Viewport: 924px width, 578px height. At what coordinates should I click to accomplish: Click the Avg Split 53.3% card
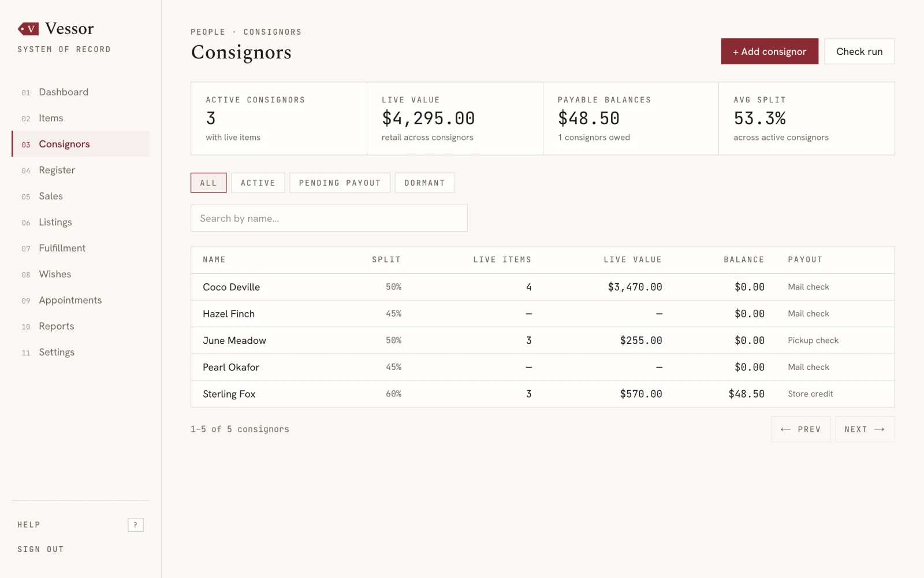(x=807, y=118)
